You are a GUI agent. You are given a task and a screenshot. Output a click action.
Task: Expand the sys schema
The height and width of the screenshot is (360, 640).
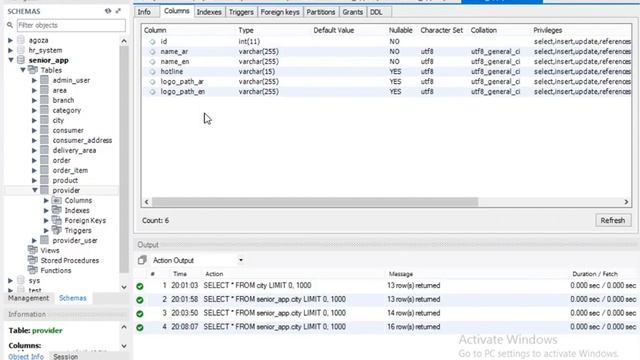tap(10, 280)
